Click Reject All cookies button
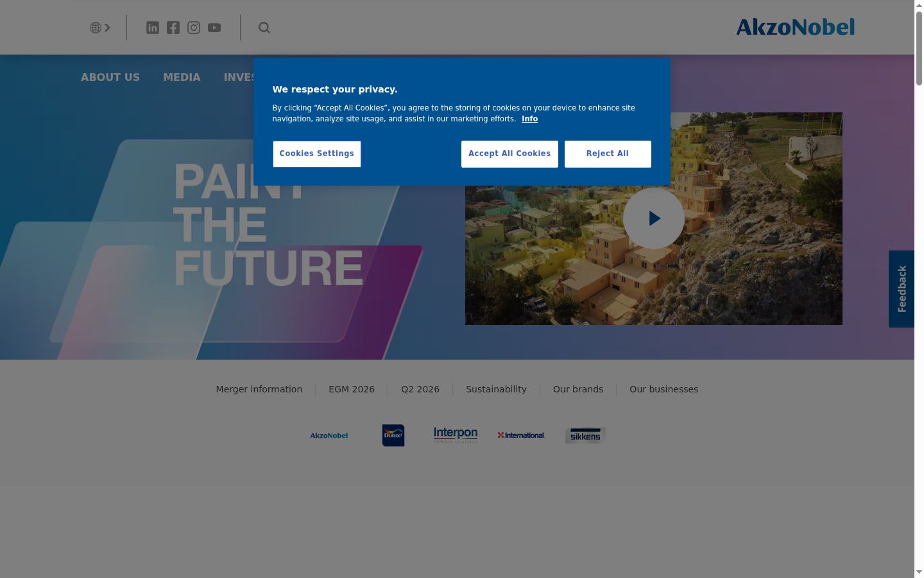 [608, 154]
